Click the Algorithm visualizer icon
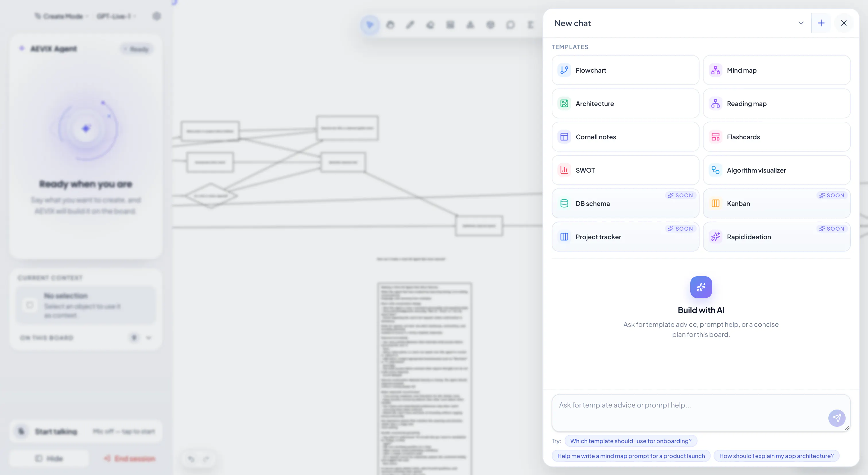This screenshot has height=475, width=868. coord(715,170)
